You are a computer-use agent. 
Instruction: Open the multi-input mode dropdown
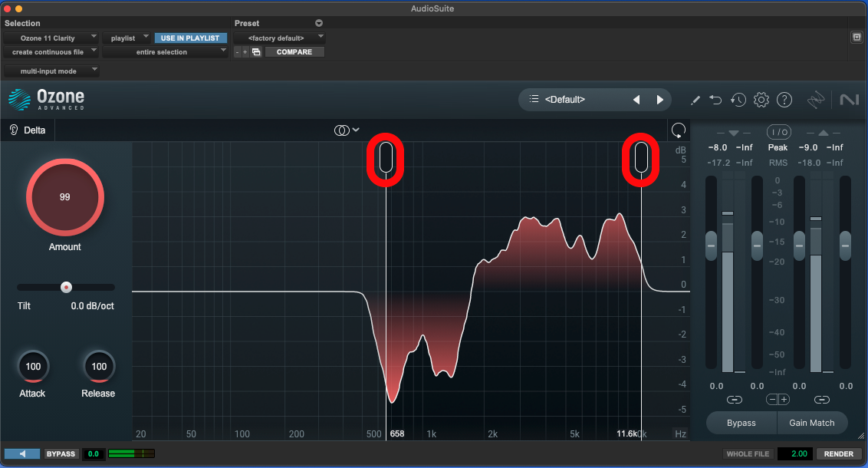coord(51,71)
